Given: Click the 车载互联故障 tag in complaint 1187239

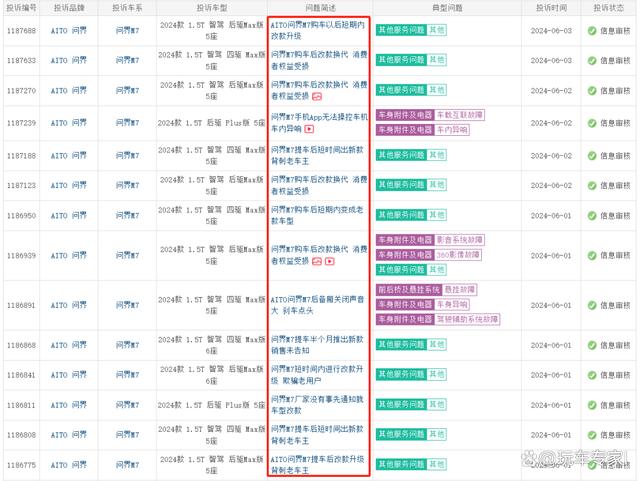Looking at the screenshot, I should [460, 115].
